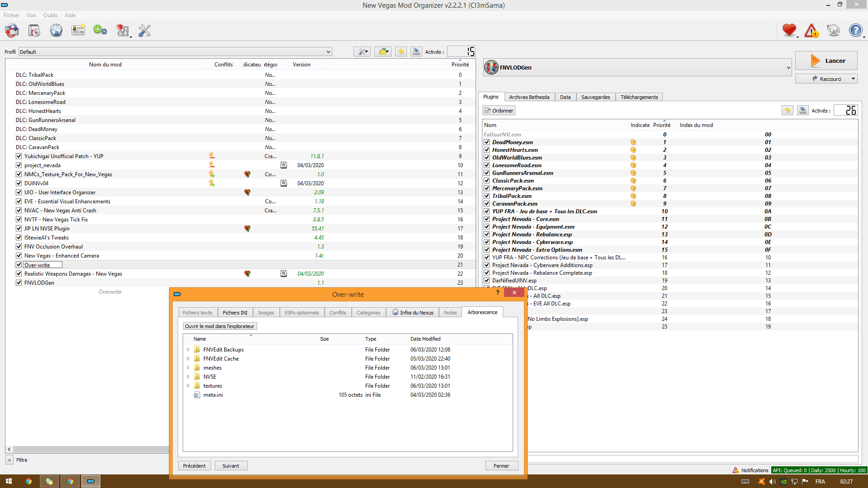
Task: Expand the FNVEdit Backups folder
Action: coord(188,349)
